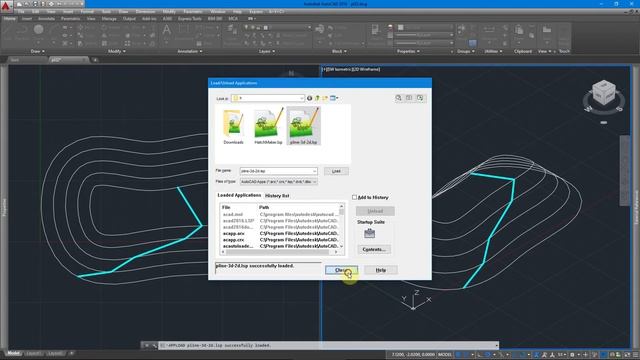Click the loaded list vertical scrollbar
Image resolution: width=640 pixels, height=360 pixels.
(x=342, y=227)
